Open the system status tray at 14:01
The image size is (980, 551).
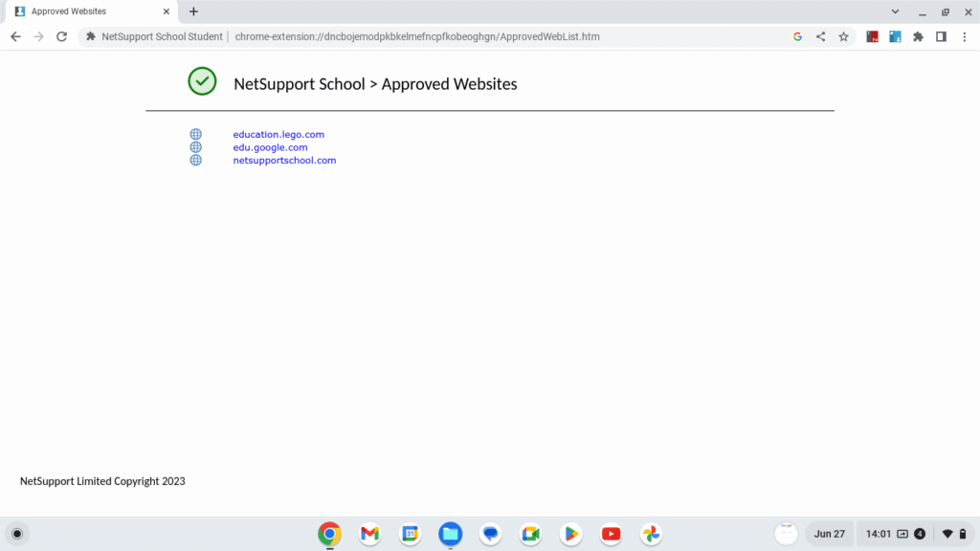click(x=915, y=534)
